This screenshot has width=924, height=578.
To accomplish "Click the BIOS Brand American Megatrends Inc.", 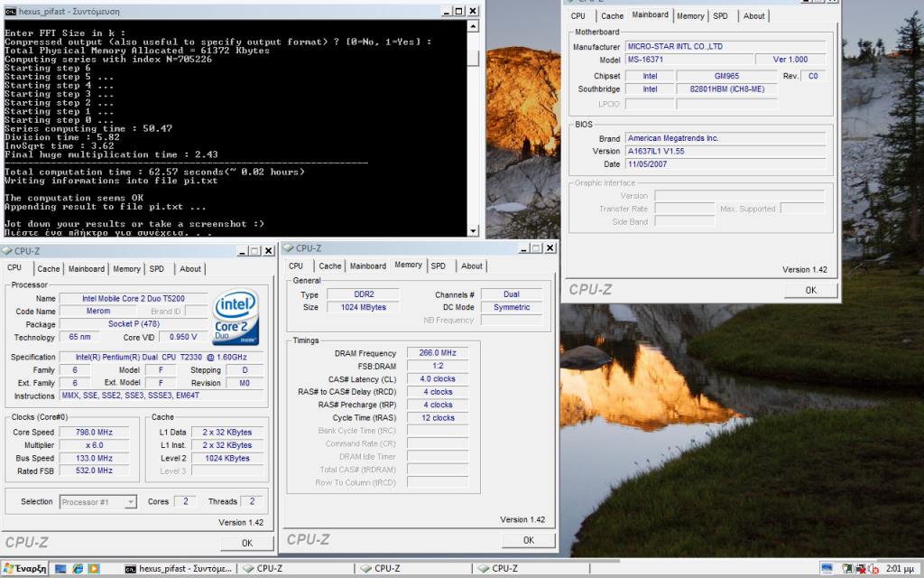I will click(725, 138).
